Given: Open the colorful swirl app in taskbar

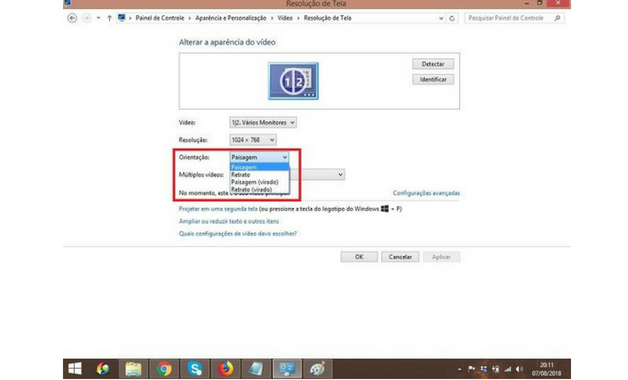Looking at the screenshot, I should pyautogui.click(x=103, y=368).
